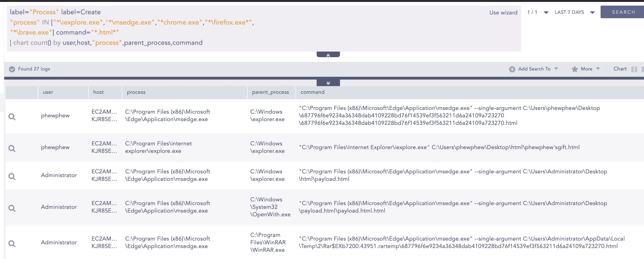Click the star icon beside More

coord(574,69)
